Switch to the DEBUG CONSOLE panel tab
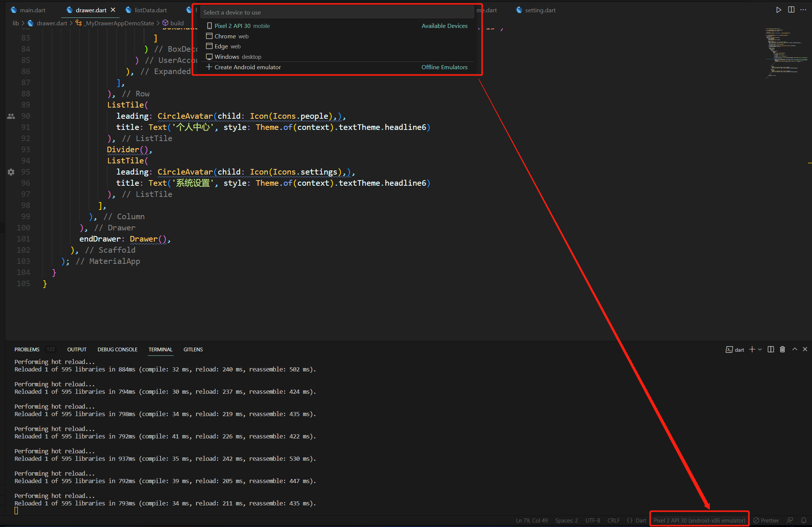Viewport: 812px width, 527px height. click(117, 349)
